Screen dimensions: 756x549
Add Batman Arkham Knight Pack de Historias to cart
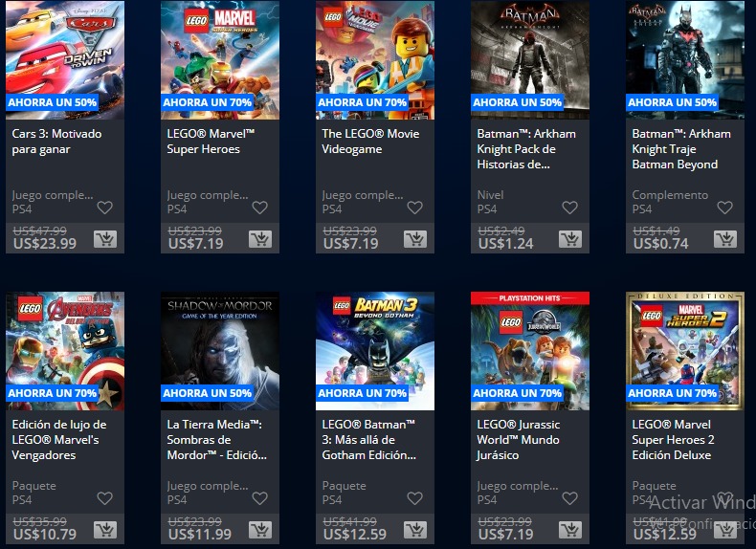(570, 239)
